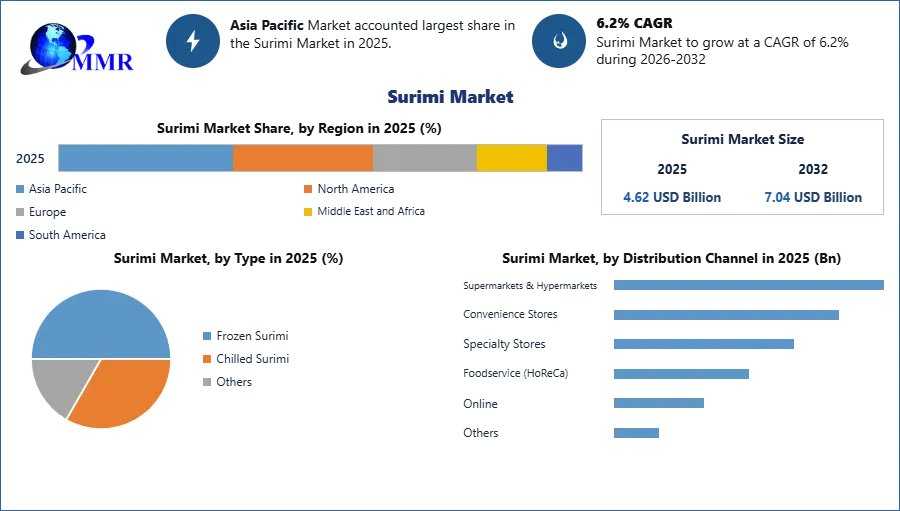Click the "7.04 USD Billion" value
The height and width of the screenshot is (511, 900).
click(813, 197)
